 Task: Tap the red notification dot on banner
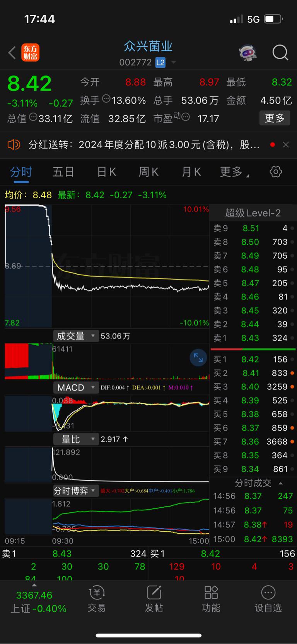tap(273, 145)
